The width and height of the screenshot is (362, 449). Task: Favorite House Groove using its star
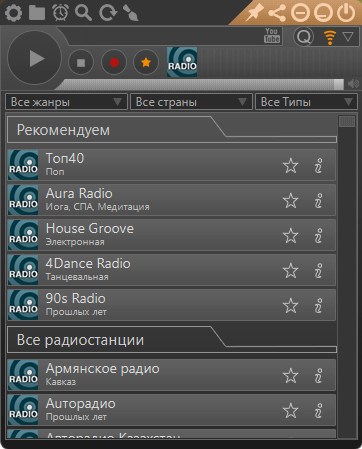[291, 235]
